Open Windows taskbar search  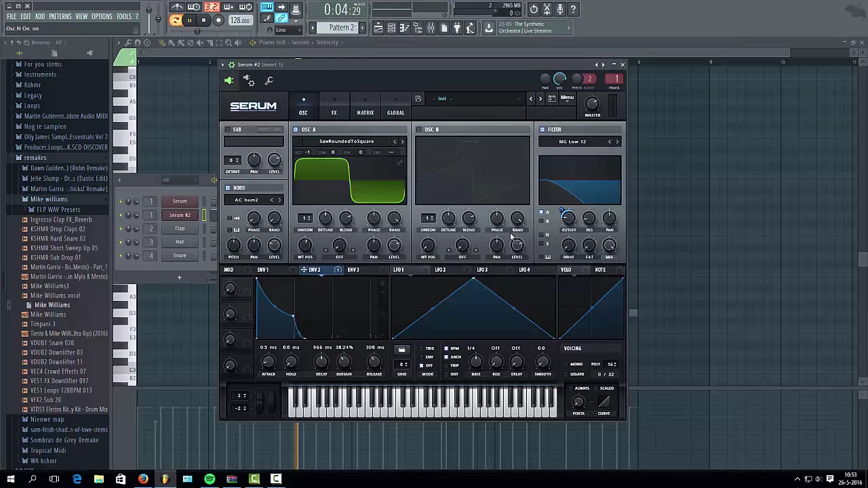coord(32,479)
